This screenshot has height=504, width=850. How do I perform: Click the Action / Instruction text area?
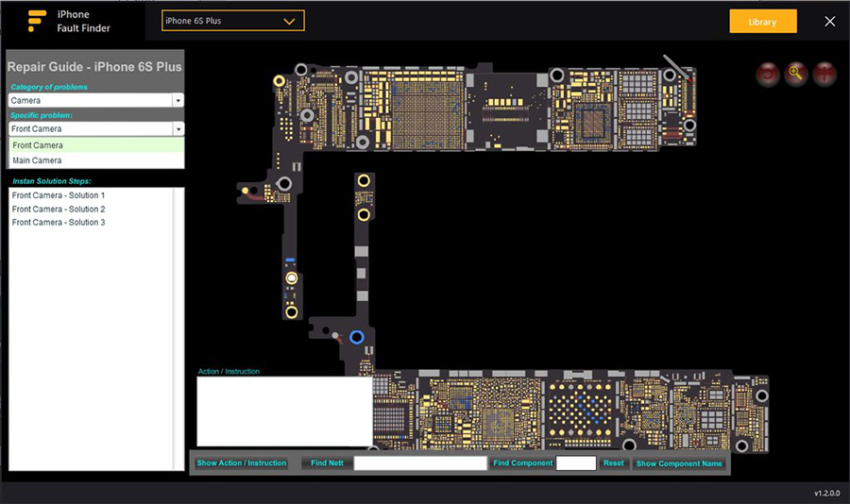(284, 412)
